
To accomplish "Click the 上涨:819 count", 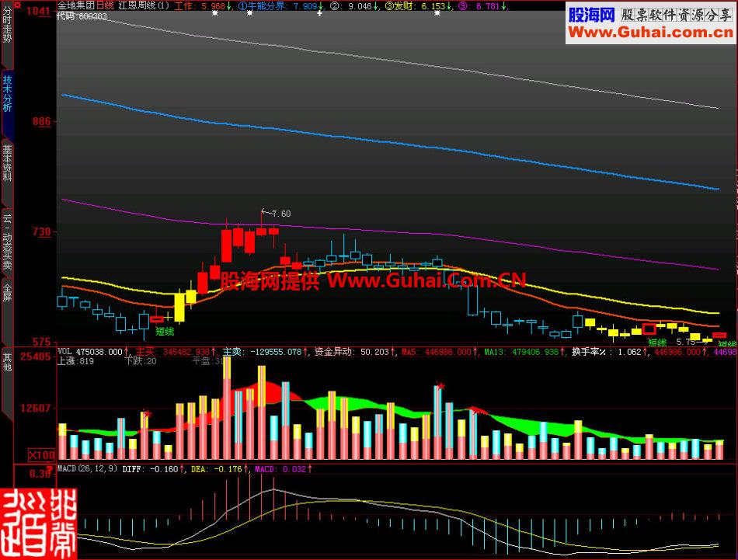I will tap(75, 361).
